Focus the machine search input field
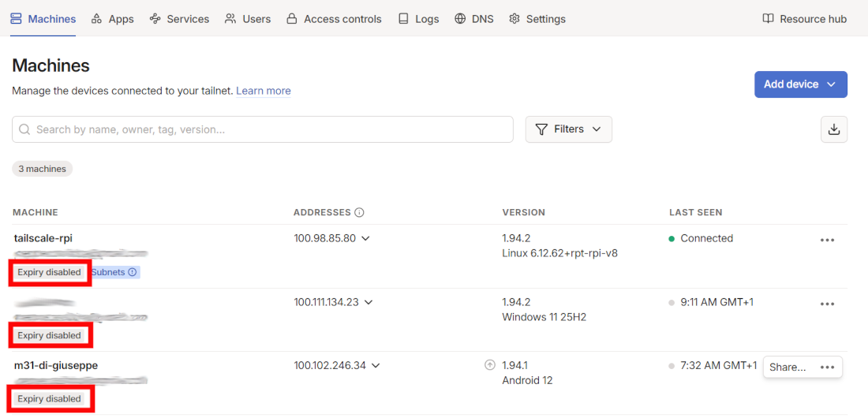Screen dimensions: 868x418 coord(263,129)
